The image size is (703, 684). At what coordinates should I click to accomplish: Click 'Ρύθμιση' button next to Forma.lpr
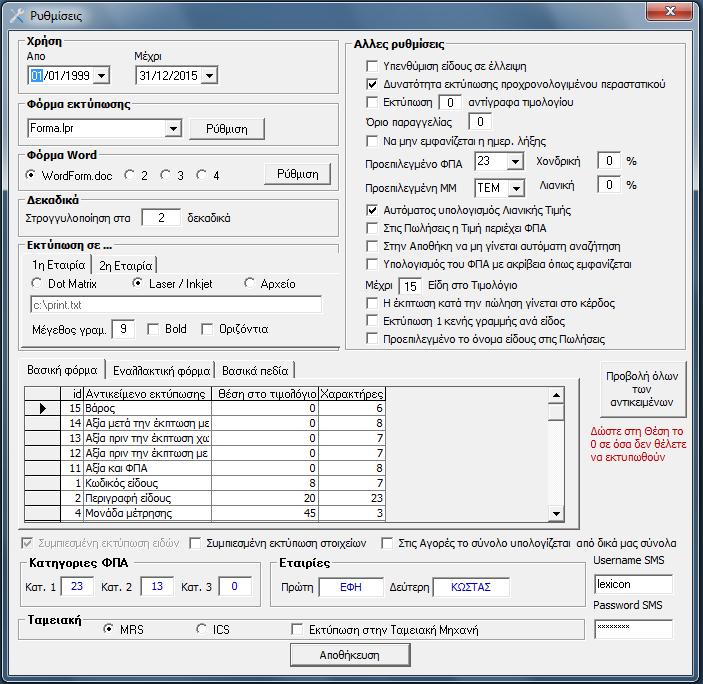(227, 129)
